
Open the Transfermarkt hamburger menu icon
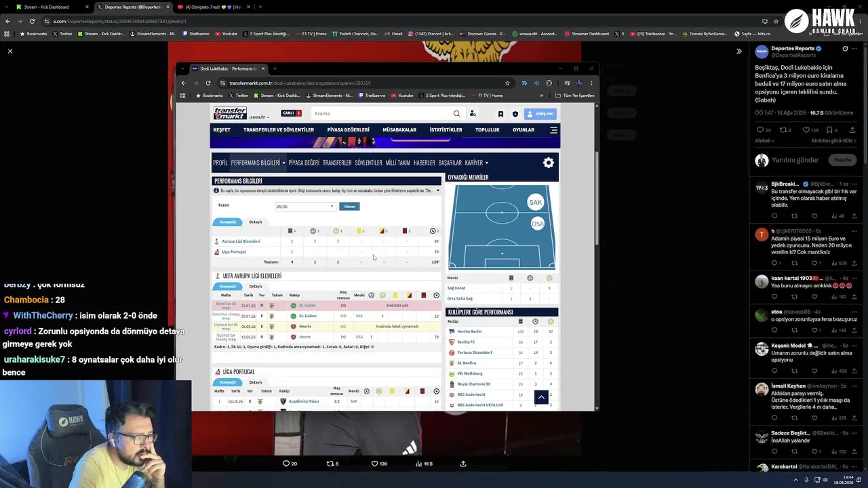pyautogui.click(x=553, y=129)
